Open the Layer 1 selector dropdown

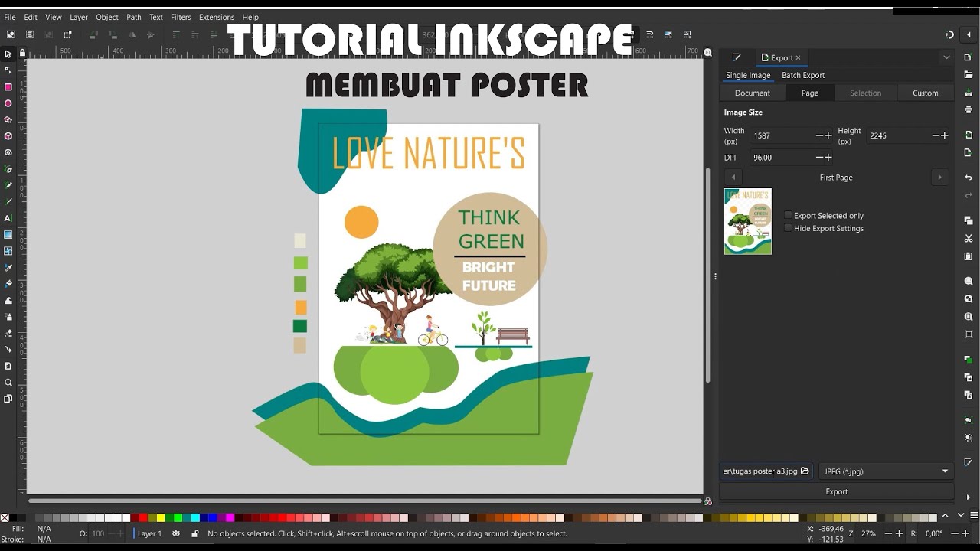click(x=149, y=533)
